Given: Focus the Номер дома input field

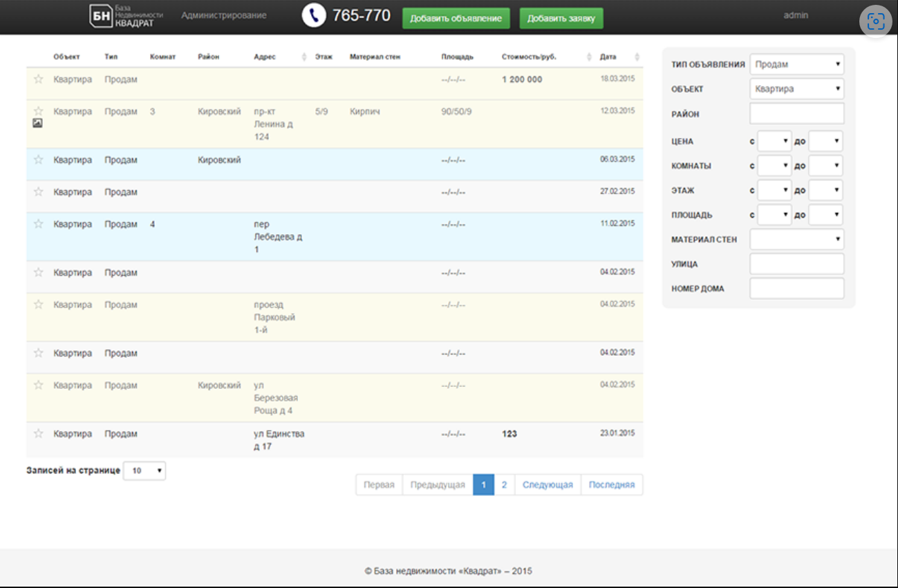Looking at the screenshot, I should [797, 288].
